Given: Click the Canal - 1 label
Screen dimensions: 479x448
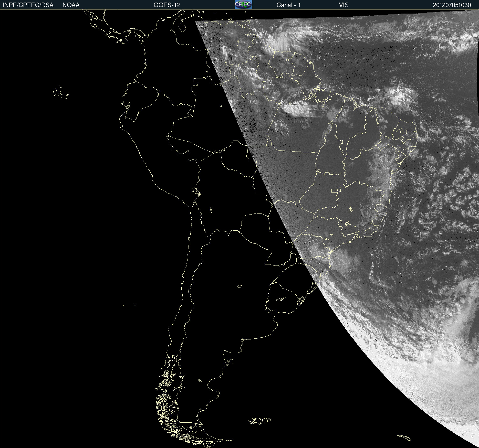Looking at the screenshot, I should (x=289, y=5).
